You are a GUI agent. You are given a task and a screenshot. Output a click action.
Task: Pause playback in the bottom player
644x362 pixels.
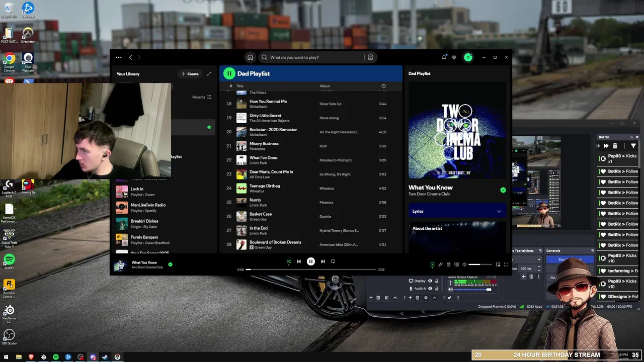(x=311, y=261)
